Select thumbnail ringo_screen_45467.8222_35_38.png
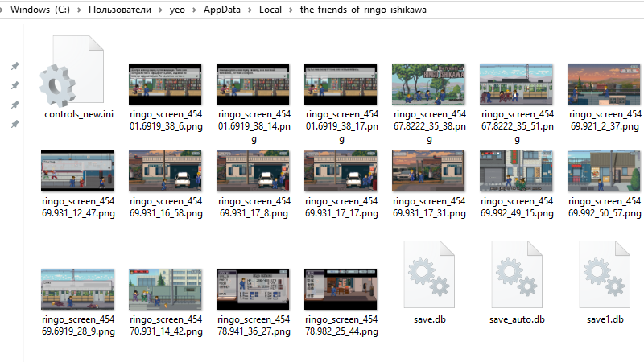 [x=428, y=84]
